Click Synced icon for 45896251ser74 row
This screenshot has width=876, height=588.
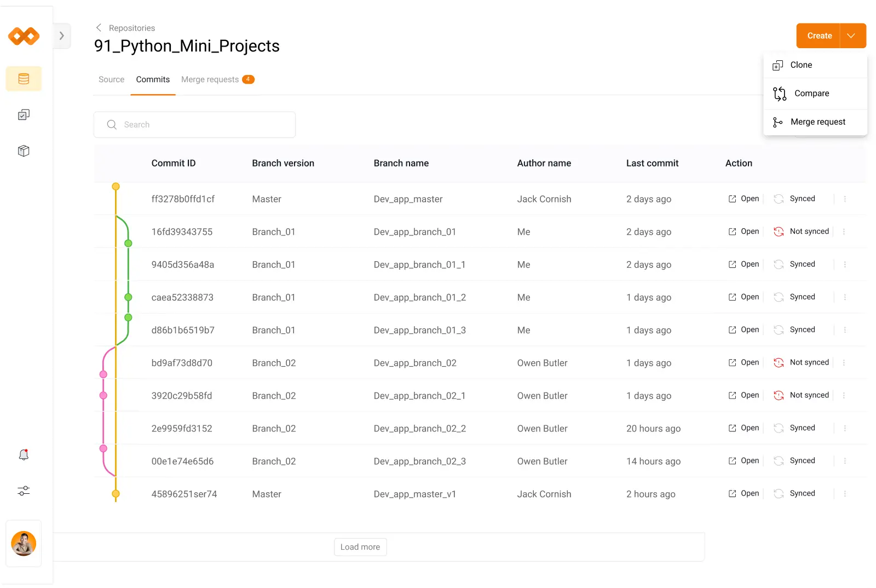coord(779,494)
